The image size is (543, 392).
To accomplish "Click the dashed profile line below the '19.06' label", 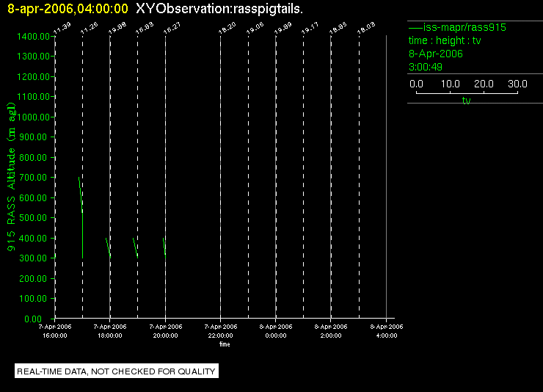I will click(248, 177).
